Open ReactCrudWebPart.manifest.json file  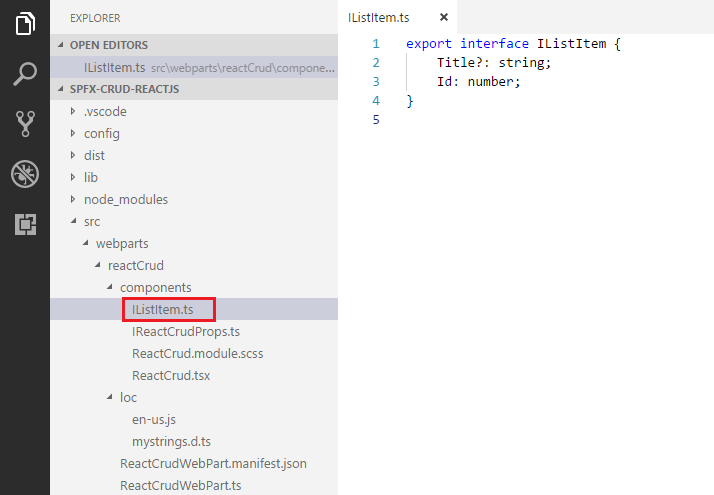(212, 463)
